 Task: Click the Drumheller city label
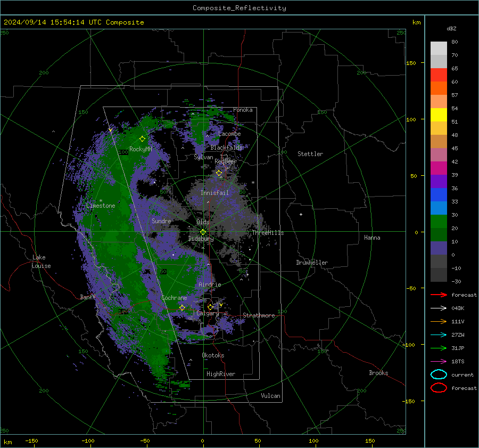pos(312,263)
